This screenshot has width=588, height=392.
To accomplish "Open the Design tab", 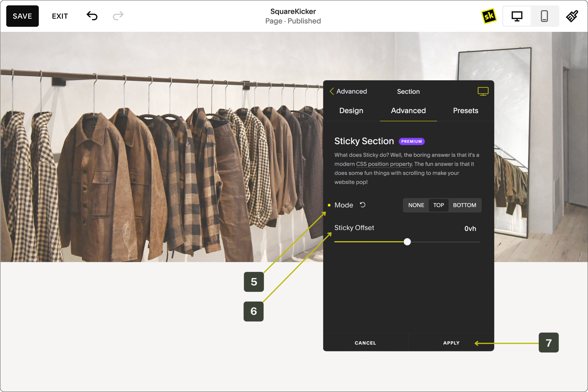I will click(351, 111).
